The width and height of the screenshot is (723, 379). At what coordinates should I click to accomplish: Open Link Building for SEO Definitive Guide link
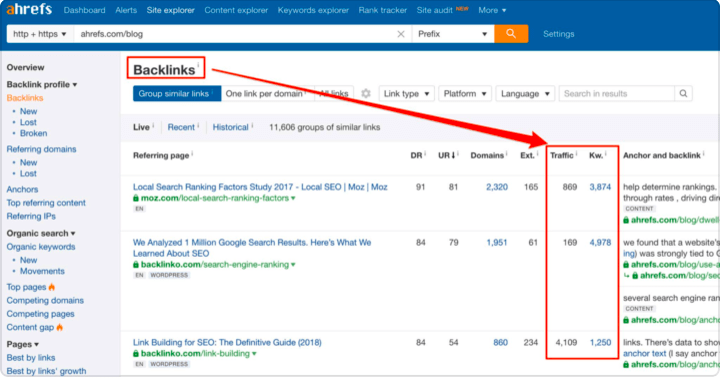227,343
